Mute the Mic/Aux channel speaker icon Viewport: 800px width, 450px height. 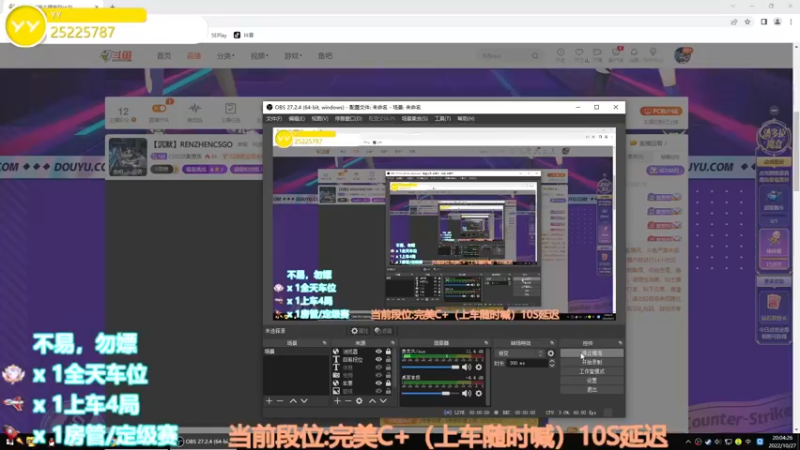click(466, 367)
